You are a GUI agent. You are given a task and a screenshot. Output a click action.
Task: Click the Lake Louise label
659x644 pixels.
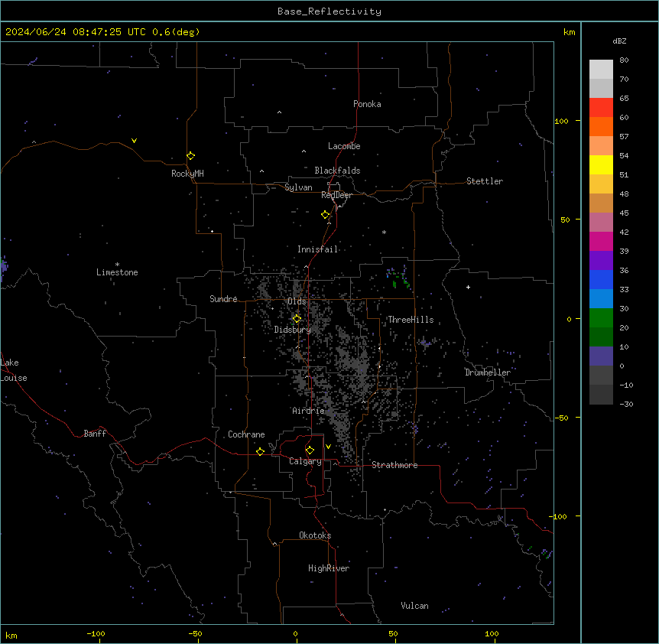coord(14,370)
